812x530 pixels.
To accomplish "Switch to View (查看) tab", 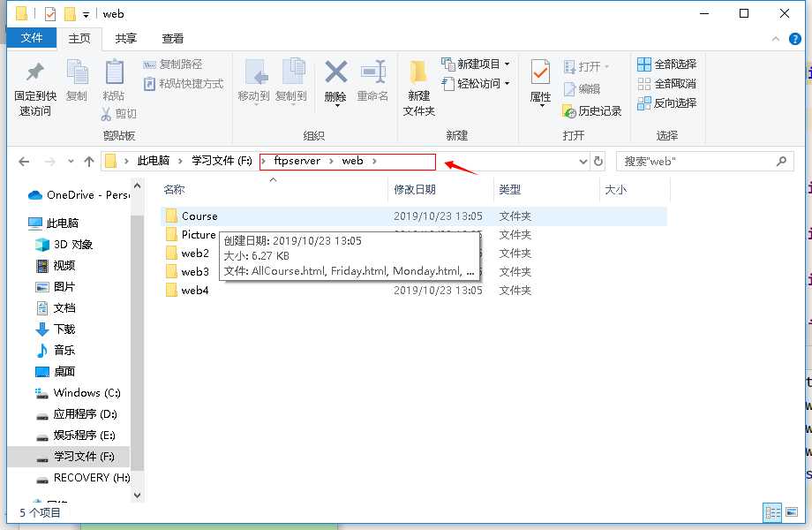I will [x=172, y=38].
